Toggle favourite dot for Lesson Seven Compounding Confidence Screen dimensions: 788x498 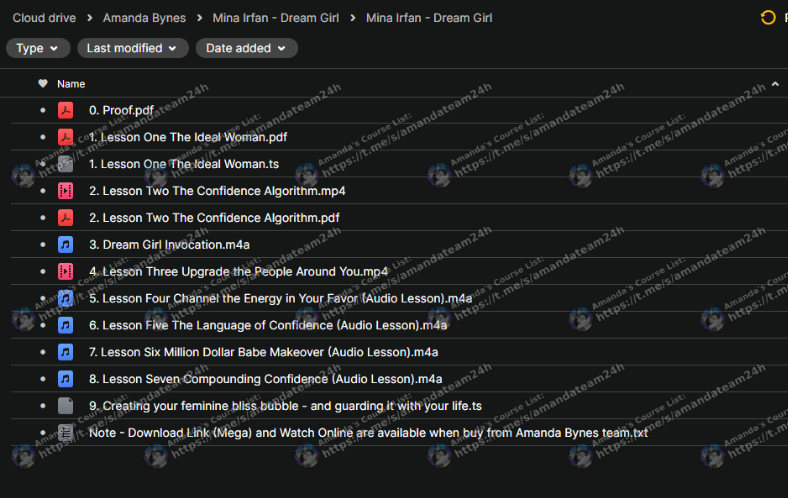[x=43, y=379]
